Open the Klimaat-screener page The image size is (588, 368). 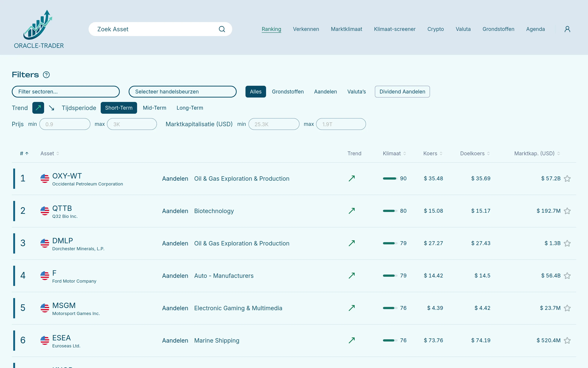point(395,29)
